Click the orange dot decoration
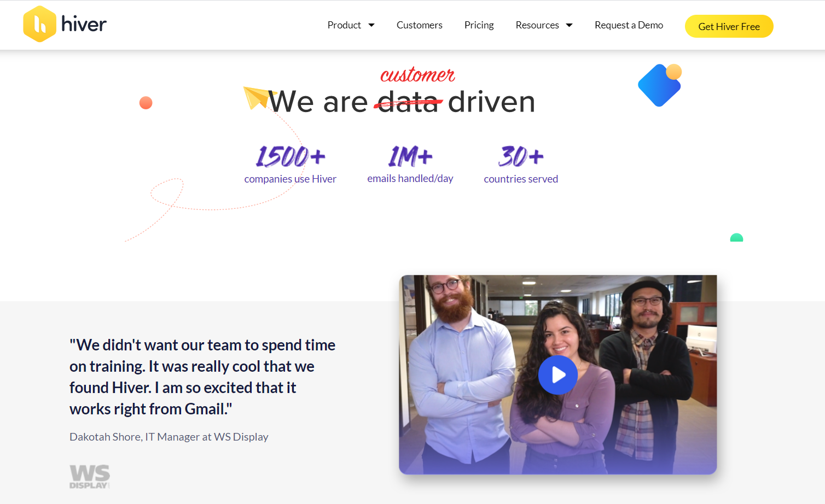 [146, 102]
